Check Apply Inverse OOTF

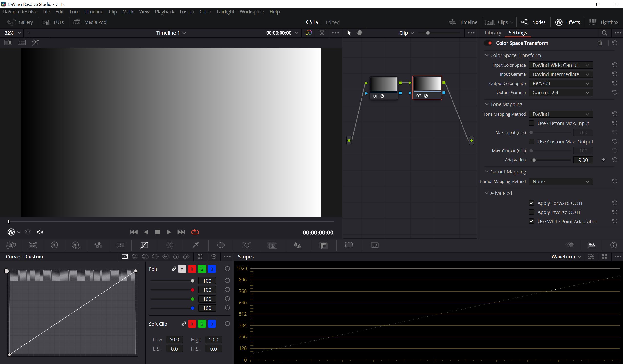(531, 212)
